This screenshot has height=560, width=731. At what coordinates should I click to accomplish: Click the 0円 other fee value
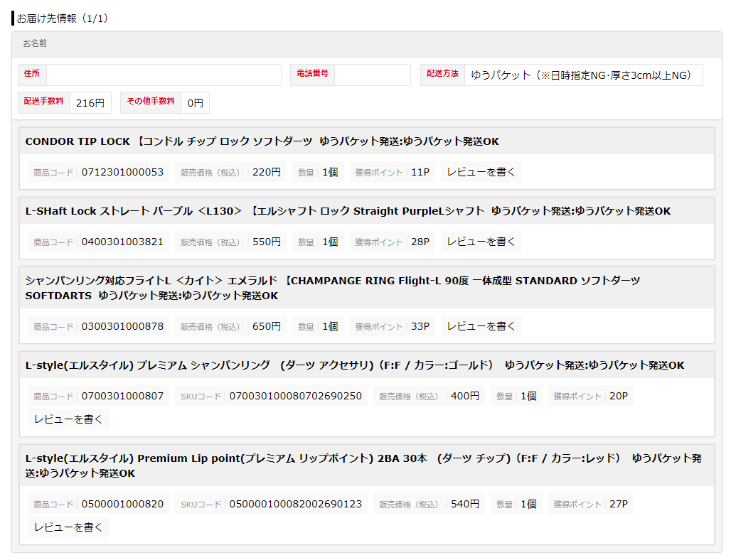196,103
